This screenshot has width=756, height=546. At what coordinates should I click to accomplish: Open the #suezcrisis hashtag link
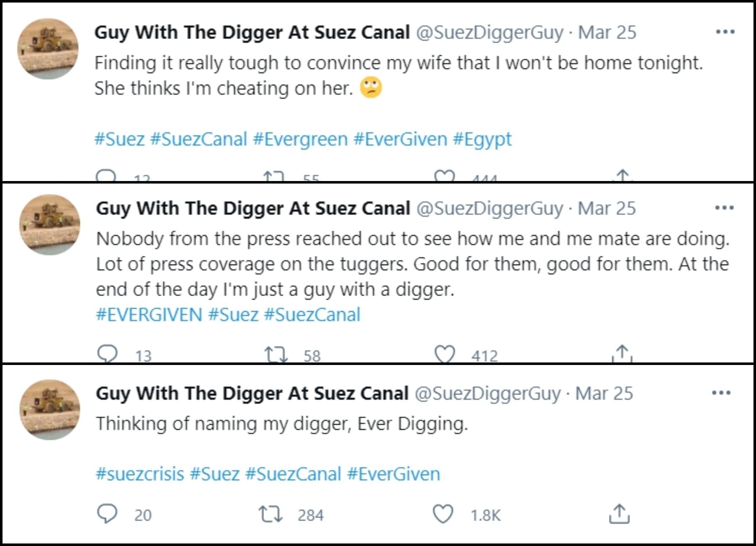(140, 474)
